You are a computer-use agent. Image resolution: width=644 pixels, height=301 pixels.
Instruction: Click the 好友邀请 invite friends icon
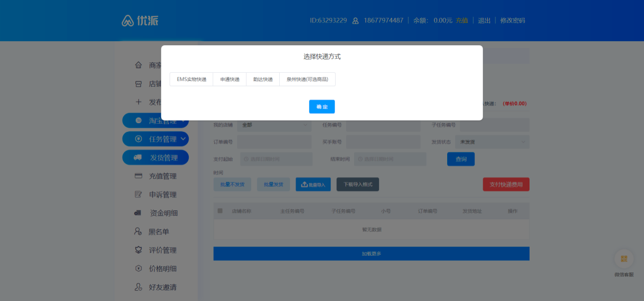[x=136, y=287]
